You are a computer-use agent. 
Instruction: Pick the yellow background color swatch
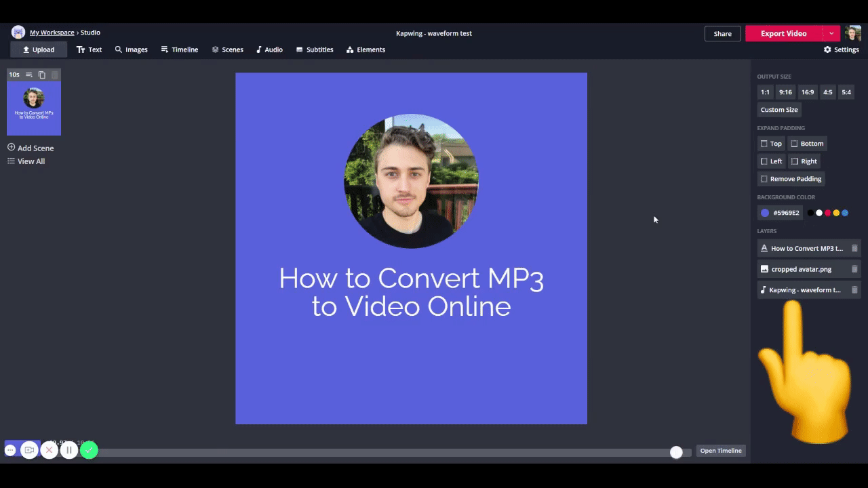(836, 213)
